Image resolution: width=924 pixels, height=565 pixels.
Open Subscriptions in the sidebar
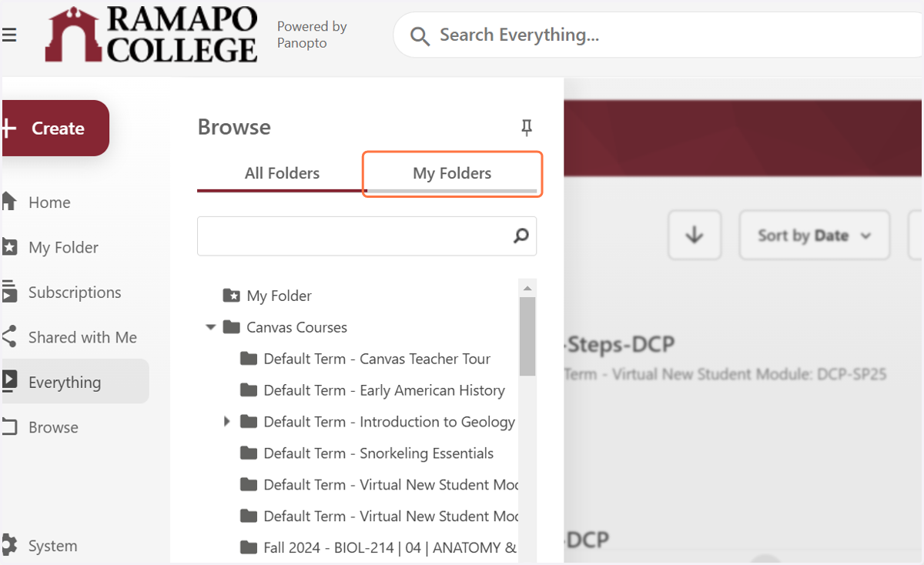pyautogui.click(x=75, y=293)
